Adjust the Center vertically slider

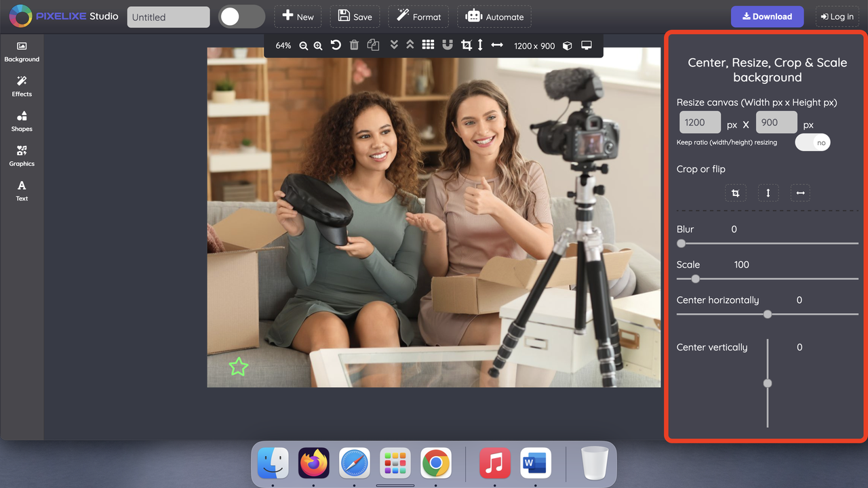pyautogui.click(x=768, y=383)
